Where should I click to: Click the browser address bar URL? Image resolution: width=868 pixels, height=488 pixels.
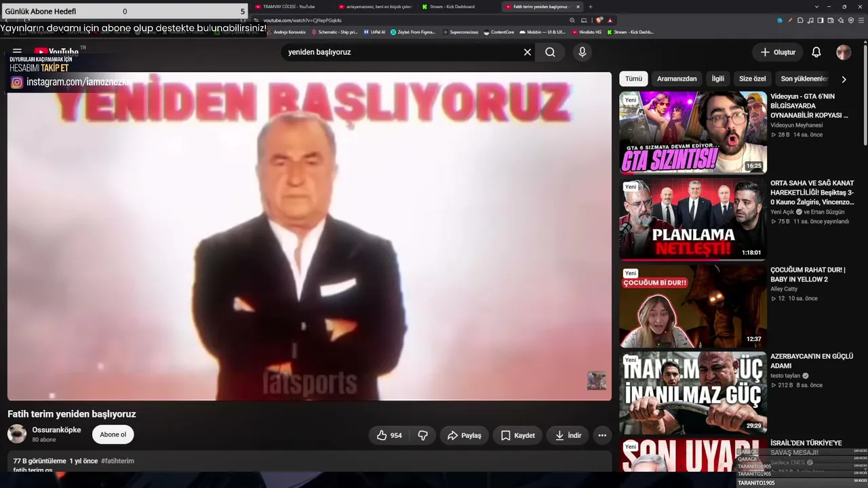(302, 20)
